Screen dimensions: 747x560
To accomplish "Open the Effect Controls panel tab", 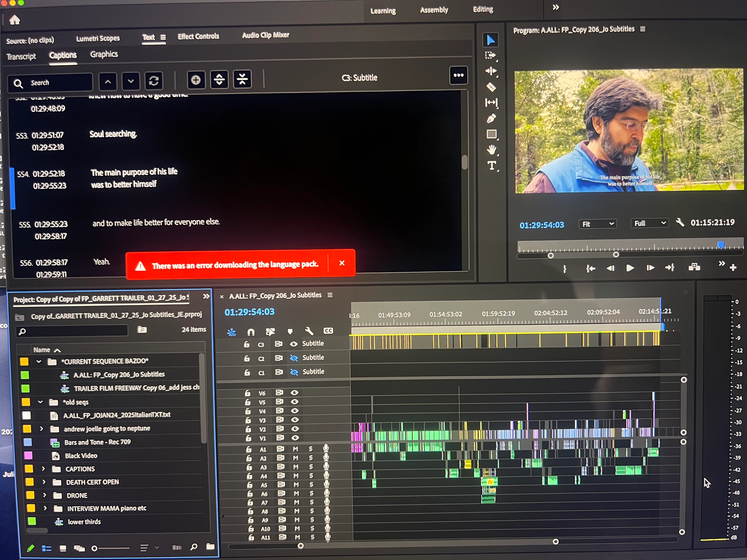I will coord(198,36).
